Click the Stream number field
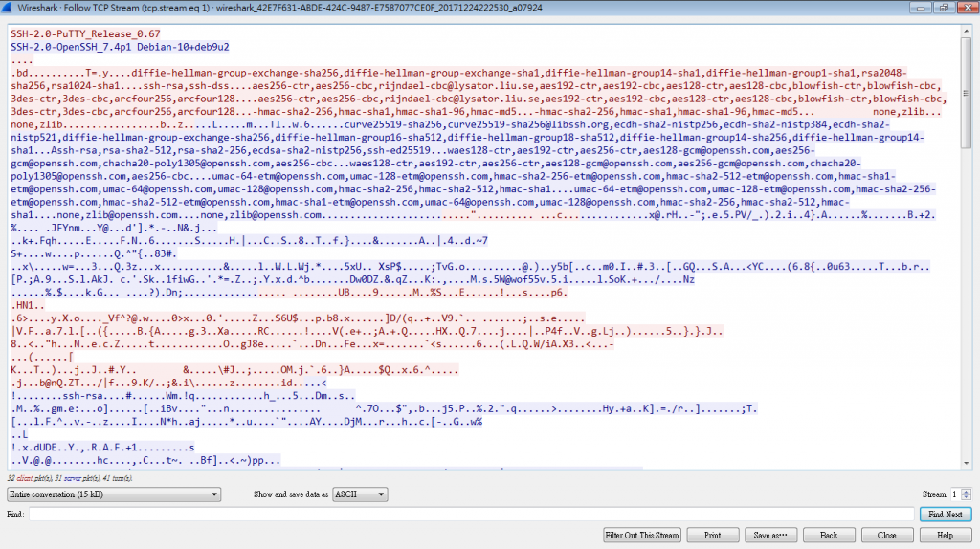Viewport: 980px width, 549px height. [x=955, y=494]
